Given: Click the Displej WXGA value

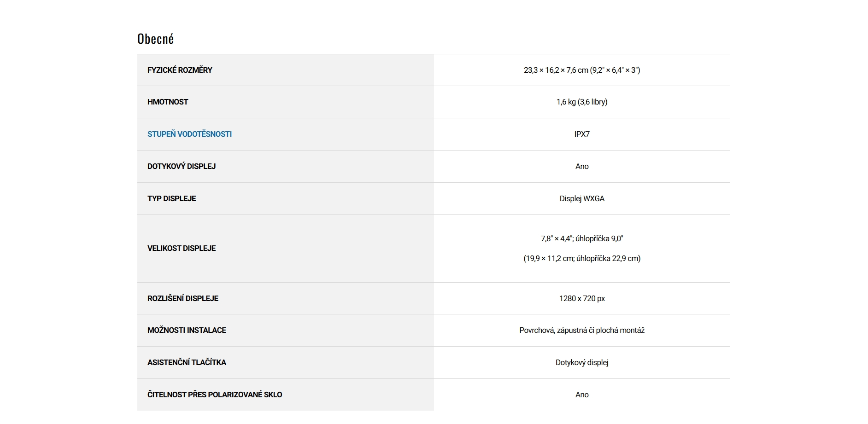Looking at the screenshot, I should [x=581, y=198].
